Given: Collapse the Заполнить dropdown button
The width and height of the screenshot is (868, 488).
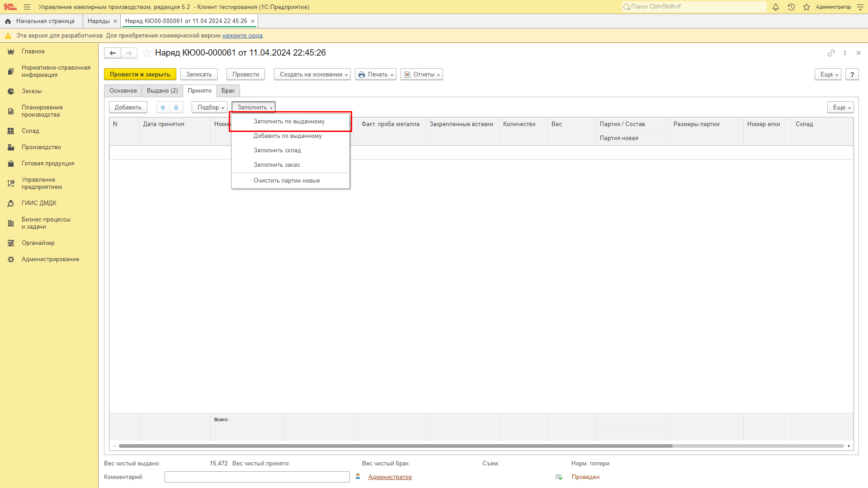Looking at the screenshot, I should click(254, 108).
